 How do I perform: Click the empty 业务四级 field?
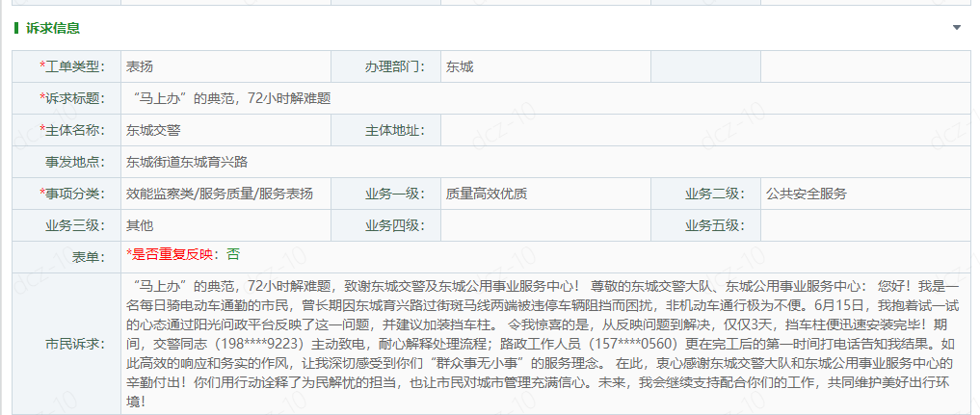(x=545, y=226)
